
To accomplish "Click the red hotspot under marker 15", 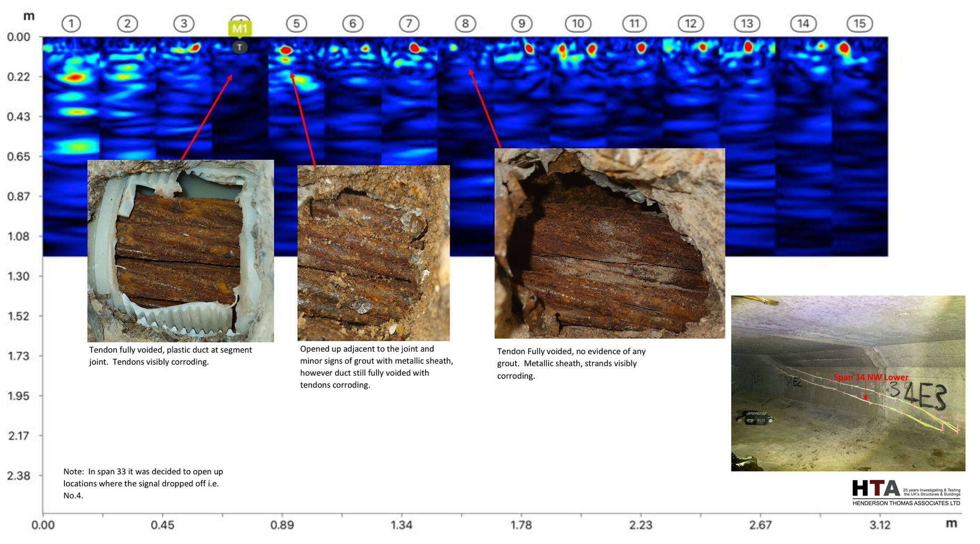I will pos(843,48).
